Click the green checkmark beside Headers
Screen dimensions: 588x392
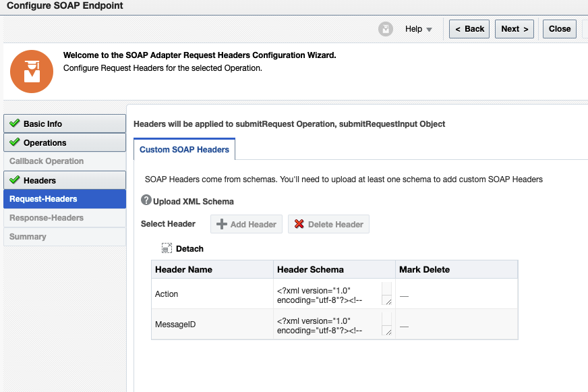[x=15, y=179]
